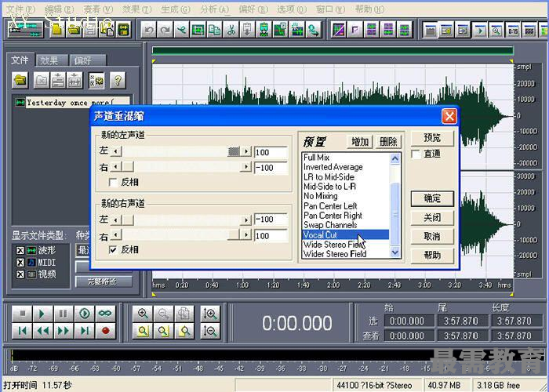The width and height of the screenshot is (549, 392).
Task: Click the magnifier toolbar icon in top-right group
Action: (x=496, y=31)
